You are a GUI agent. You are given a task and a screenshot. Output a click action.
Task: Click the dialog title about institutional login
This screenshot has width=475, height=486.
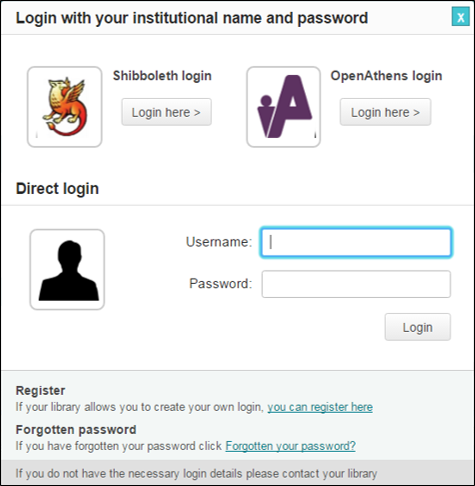coord(192,18)
